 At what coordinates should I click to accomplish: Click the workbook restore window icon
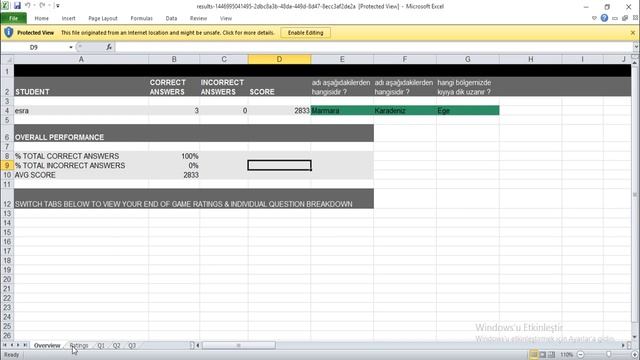625,18
